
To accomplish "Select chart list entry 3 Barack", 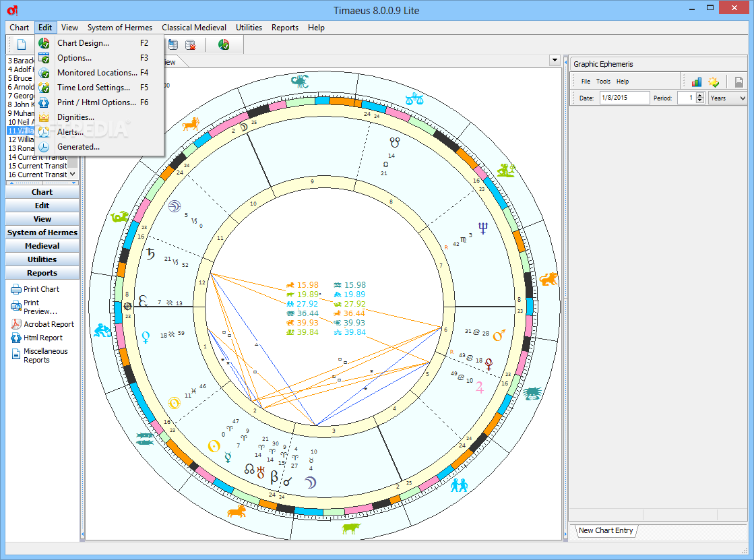I will click(21, 61).
